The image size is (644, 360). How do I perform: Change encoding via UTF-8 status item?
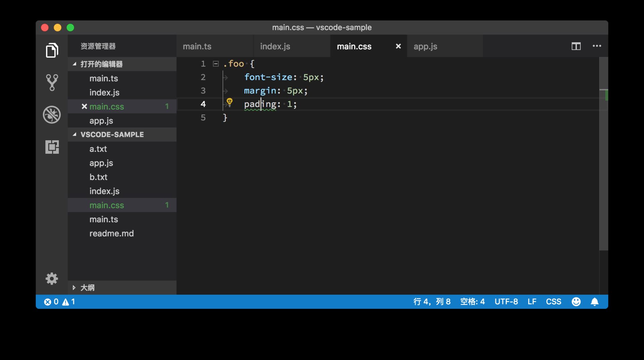click(506, 302)
